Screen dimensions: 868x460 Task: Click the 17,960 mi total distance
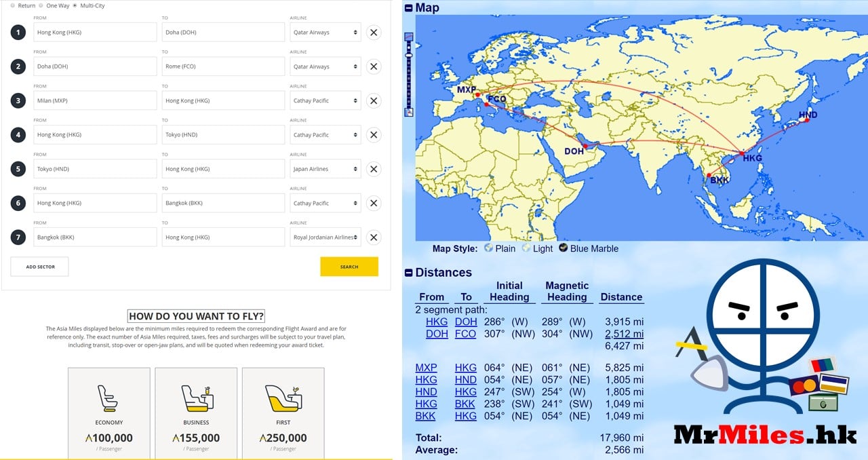[622, 438]
